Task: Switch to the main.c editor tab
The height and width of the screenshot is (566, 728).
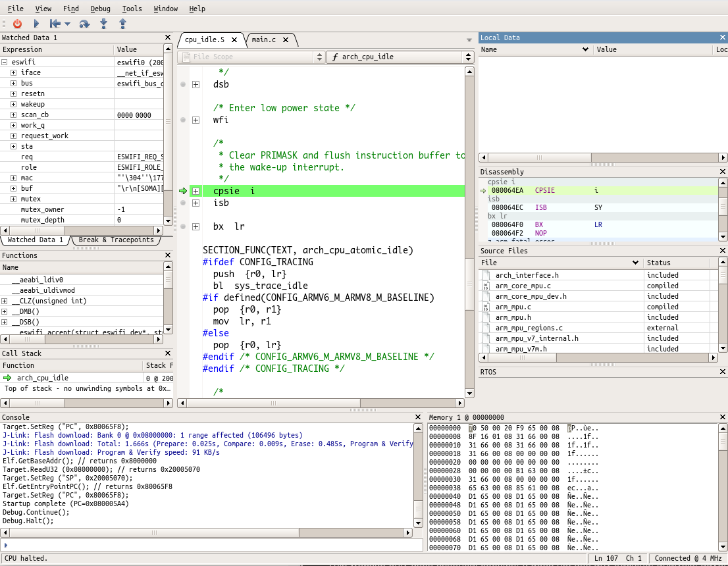Action: [x=264, y=40]
